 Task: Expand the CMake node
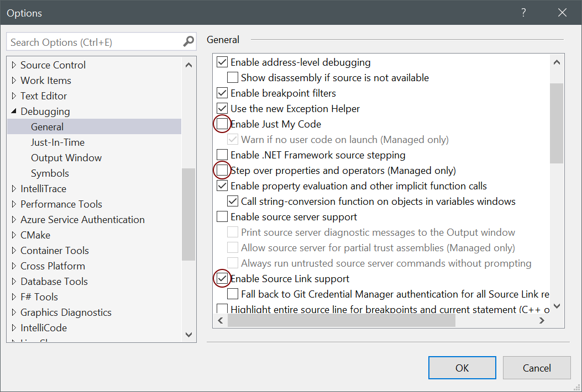point(14,235)
